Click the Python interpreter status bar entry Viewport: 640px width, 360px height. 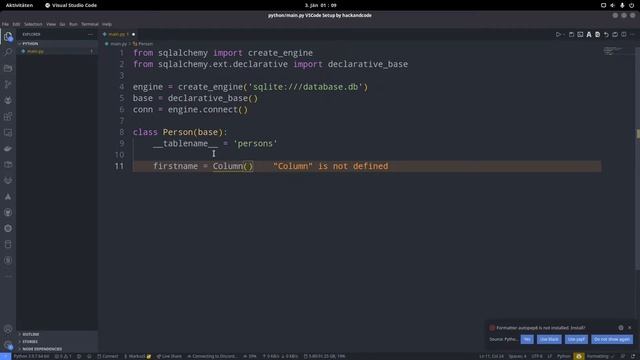click(31, 356)
